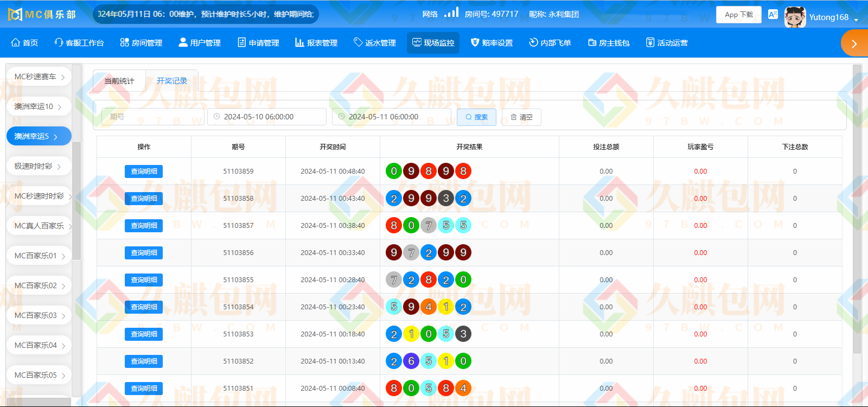Image resolution: width=868 pixels, height=407 pixels.
Task: Focus the 期号 search input field
Action: tap(153, 117)
